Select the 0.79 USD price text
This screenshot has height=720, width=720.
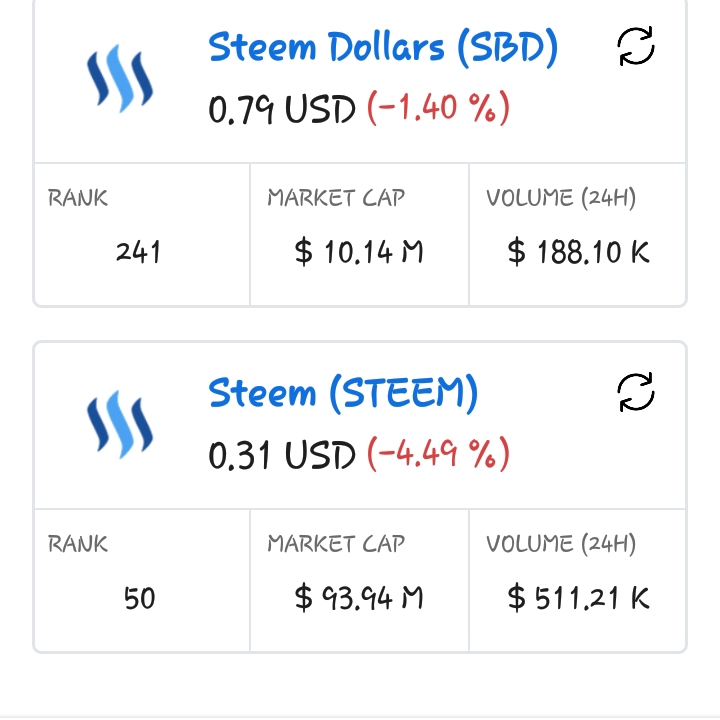click(282, 109)
